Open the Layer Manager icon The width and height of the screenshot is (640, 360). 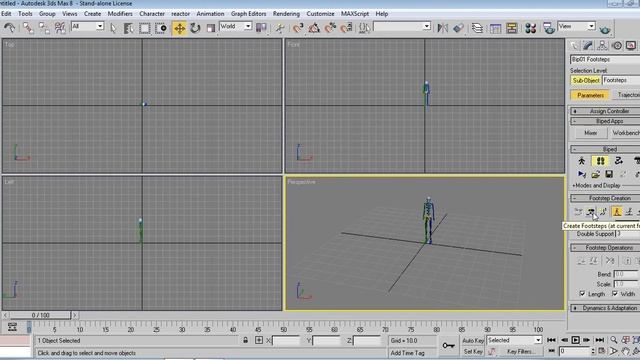click(477, 28)
